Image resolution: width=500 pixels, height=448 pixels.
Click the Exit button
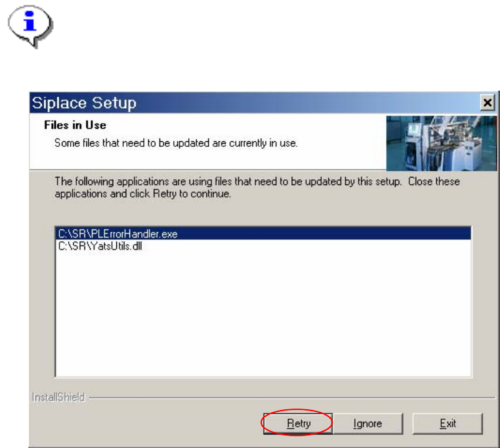tap(447, 424)
